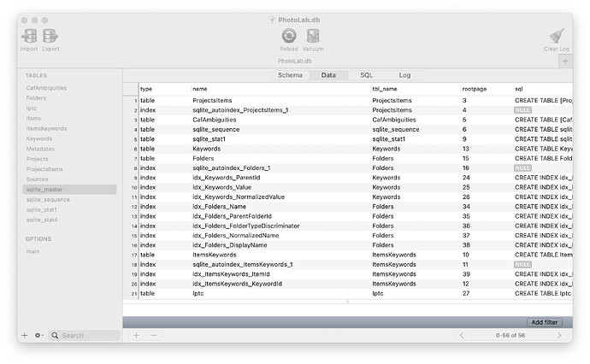Click the OPTIONS sidebar heading
This screenshot has width=590, height=364.
pos(38,239)
